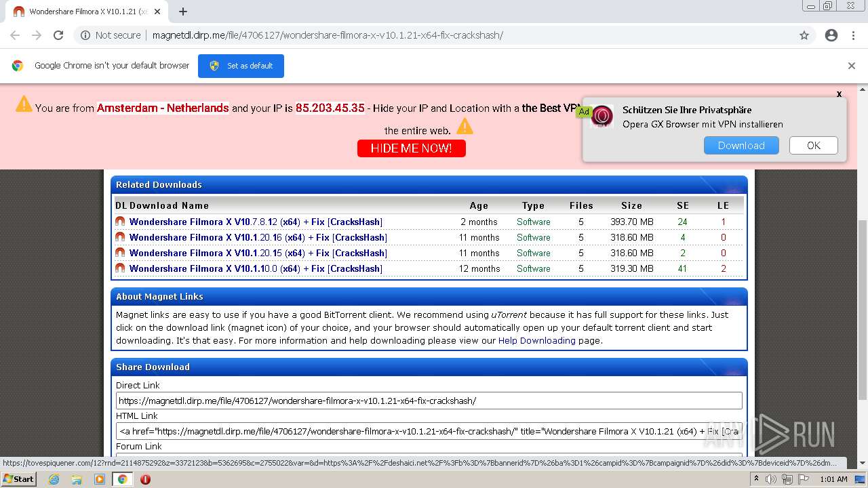Click the Size column header
868x488 pixels.
(631, 205)
